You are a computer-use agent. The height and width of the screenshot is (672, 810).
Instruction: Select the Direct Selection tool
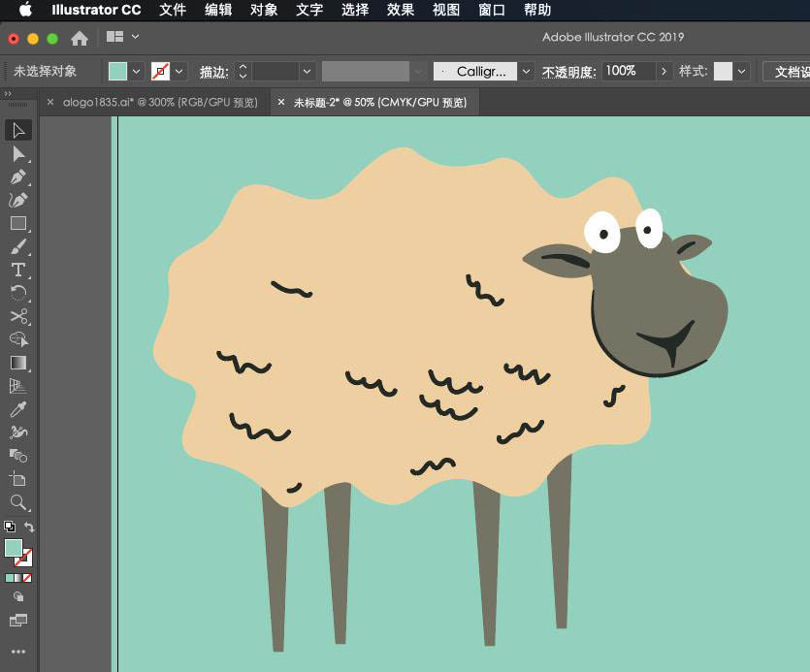pos(18,154)
